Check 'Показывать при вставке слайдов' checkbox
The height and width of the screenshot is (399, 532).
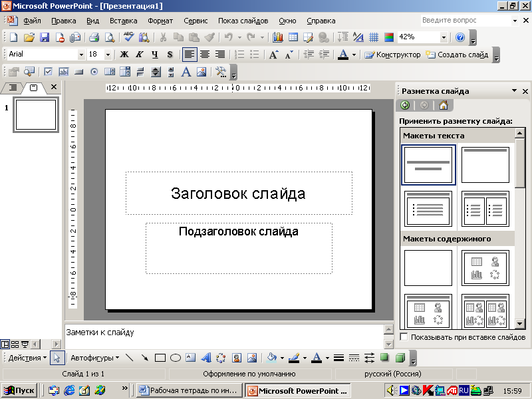(x=404, y=337)
